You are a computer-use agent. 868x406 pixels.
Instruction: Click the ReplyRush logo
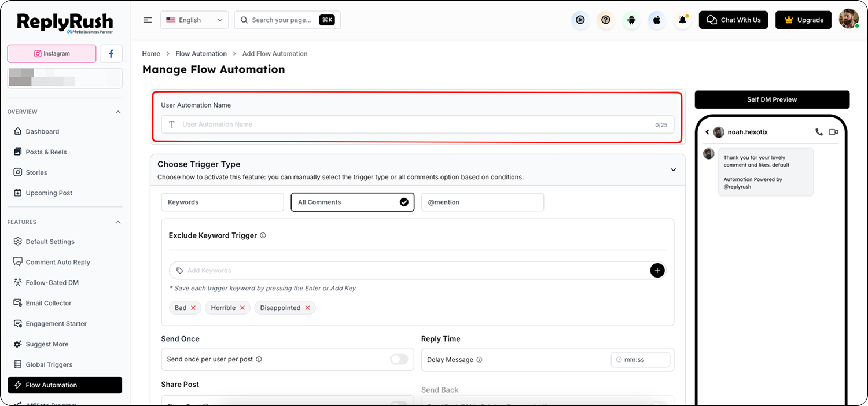click(65, 23)
